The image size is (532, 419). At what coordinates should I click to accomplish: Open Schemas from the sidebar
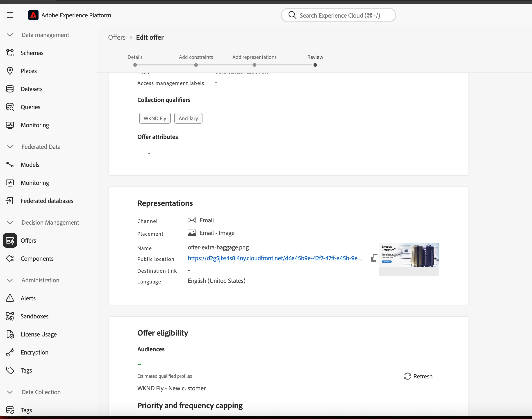(x=32, y=53)
